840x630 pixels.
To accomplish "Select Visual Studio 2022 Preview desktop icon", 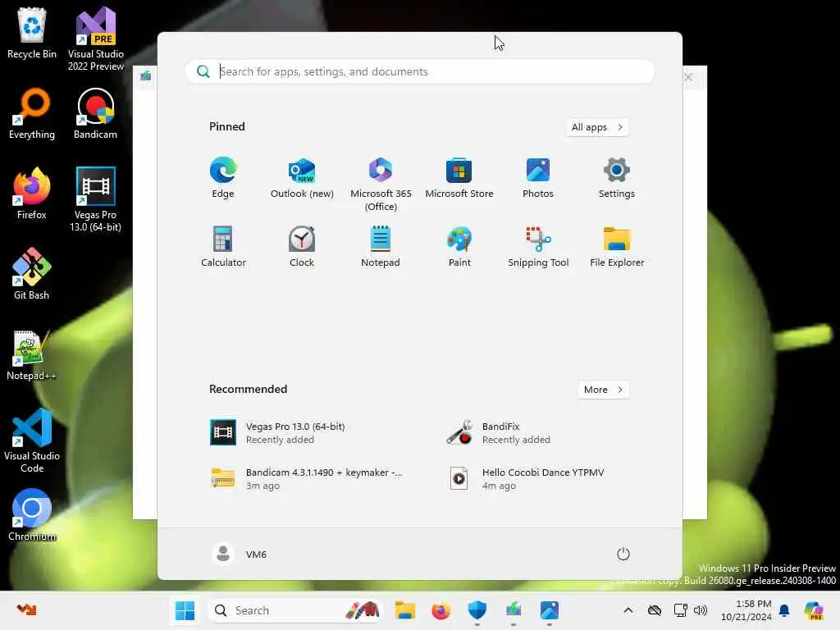I will [95, 39].
